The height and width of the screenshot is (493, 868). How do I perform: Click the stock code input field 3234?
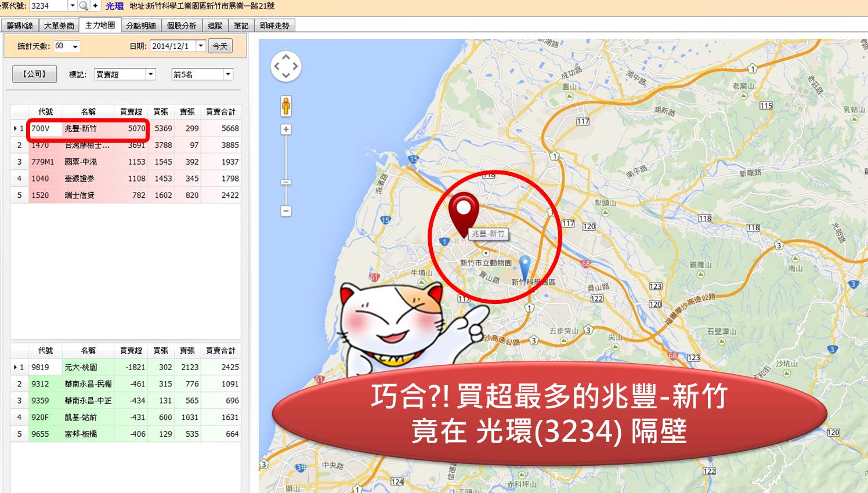(49, 6)
